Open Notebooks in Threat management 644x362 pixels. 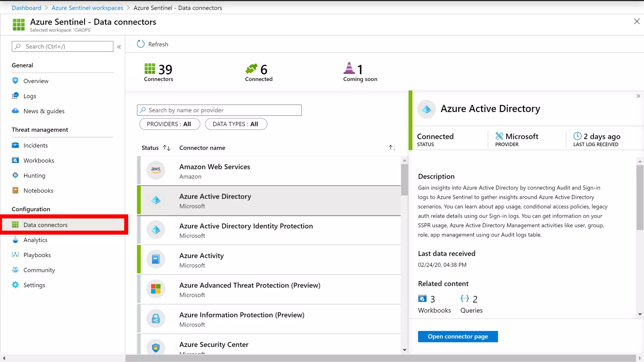click(x=38, y=190)
